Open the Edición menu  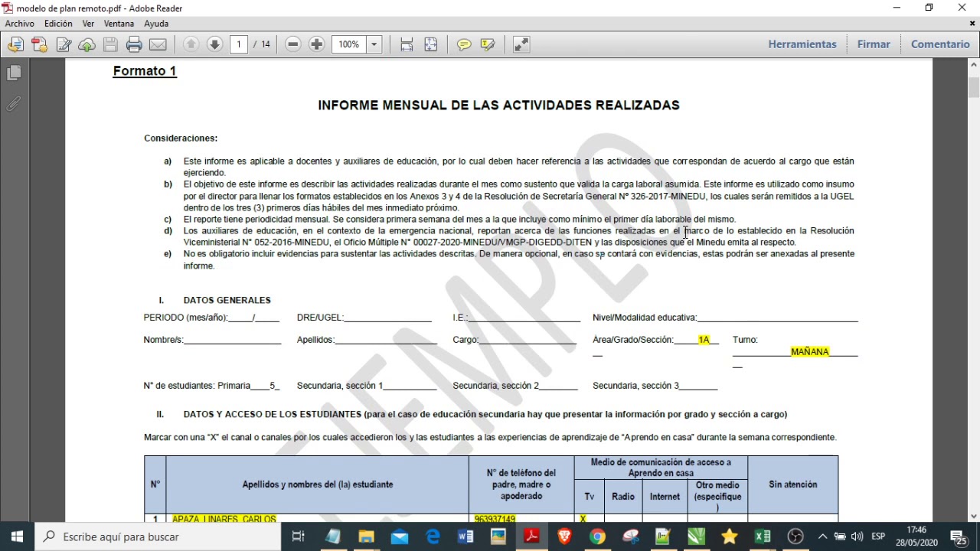tap(58, 24)
